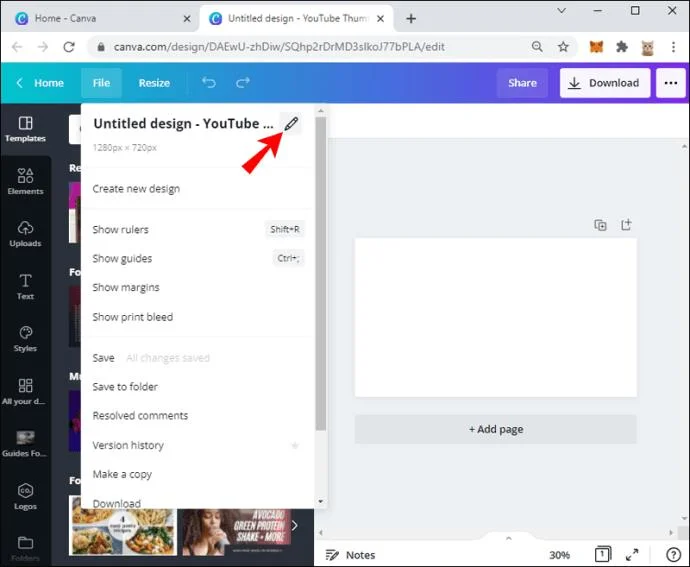This screenshot has width=690, height=567.
Task: Open the browser extensions puzzle icon
Action: [x=622, y=47]
